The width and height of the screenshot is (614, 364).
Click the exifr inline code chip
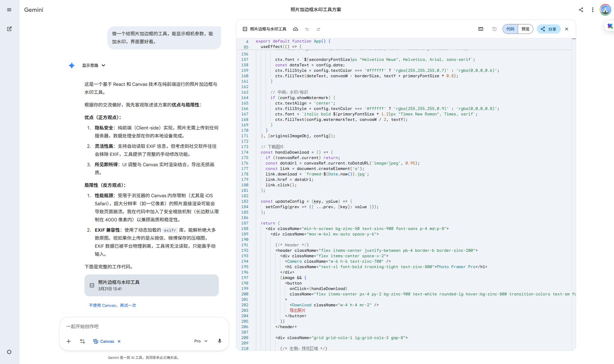(x=170, y=230)
